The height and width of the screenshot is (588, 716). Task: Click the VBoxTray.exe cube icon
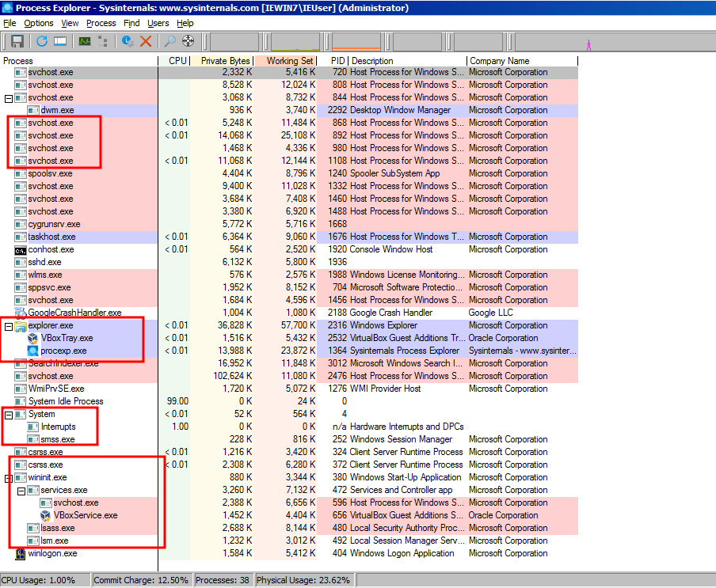(x=33, y=338)
